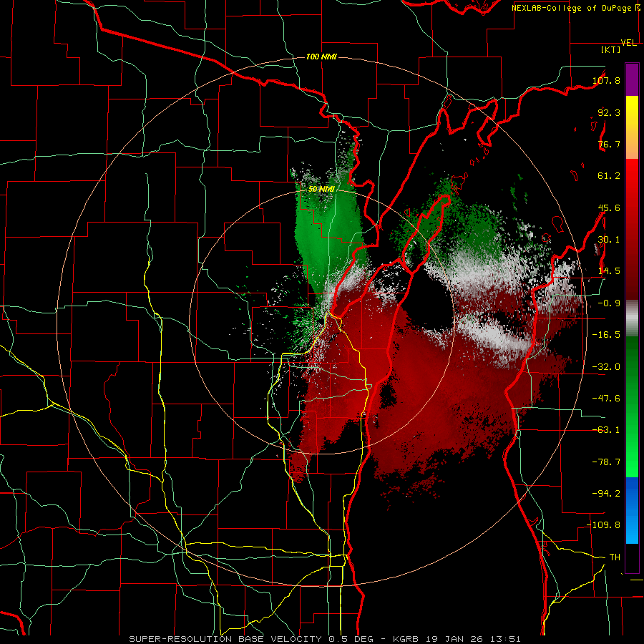Click the TH label at legend bottom
644x644 pixels.
pos(615,557)
